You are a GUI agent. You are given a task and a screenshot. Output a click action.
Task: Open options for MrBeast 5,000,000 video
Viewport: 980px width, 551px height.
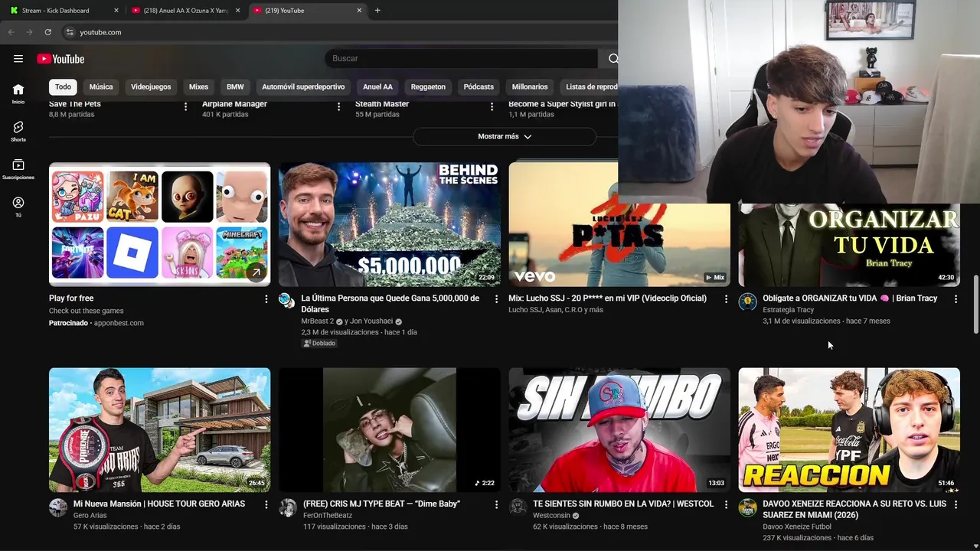click(496, 298)
